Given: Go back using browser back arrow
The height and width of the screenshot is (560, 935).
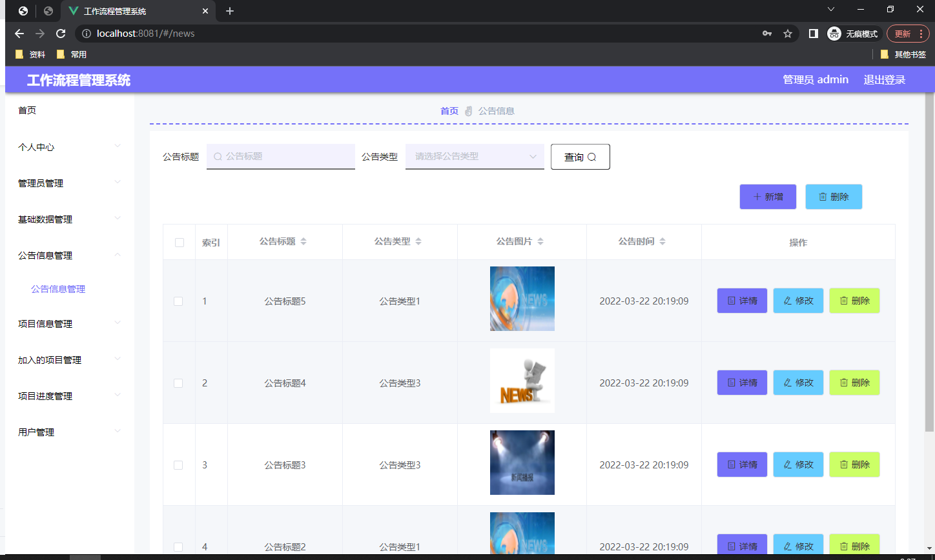Looking at the screenshot, I should (x=19, y=34).
